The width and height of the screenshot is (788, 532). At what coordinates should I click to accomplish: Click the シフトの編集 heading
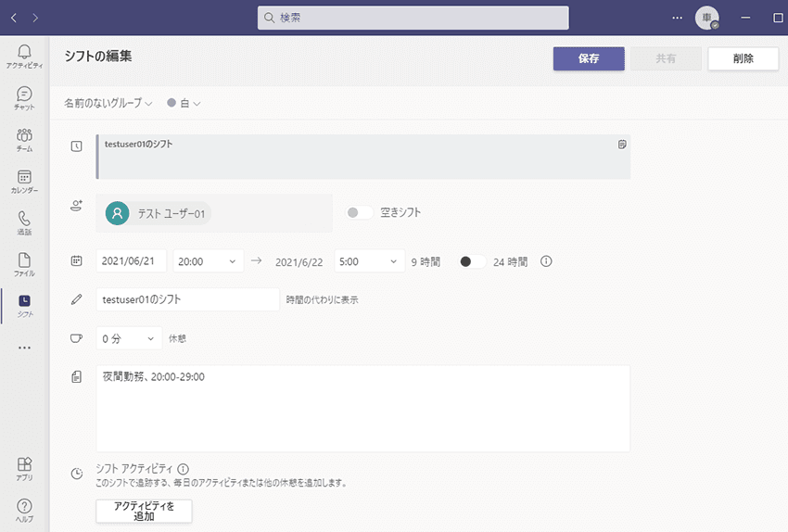(98, 56)
